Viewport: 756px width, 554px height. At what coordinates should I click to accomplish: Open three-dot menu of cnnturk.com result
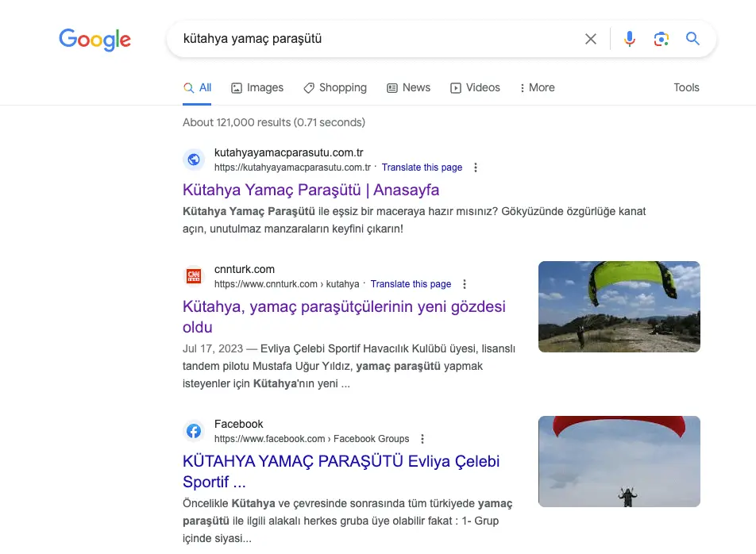(465, 283)
